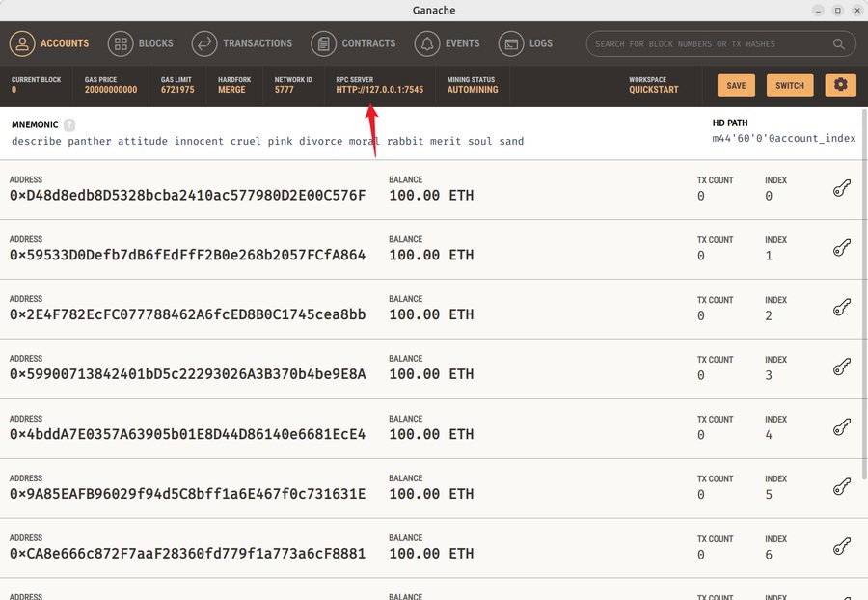868x600 pixels.
Task: Show private key for account index 2
Action: (841, 308)
